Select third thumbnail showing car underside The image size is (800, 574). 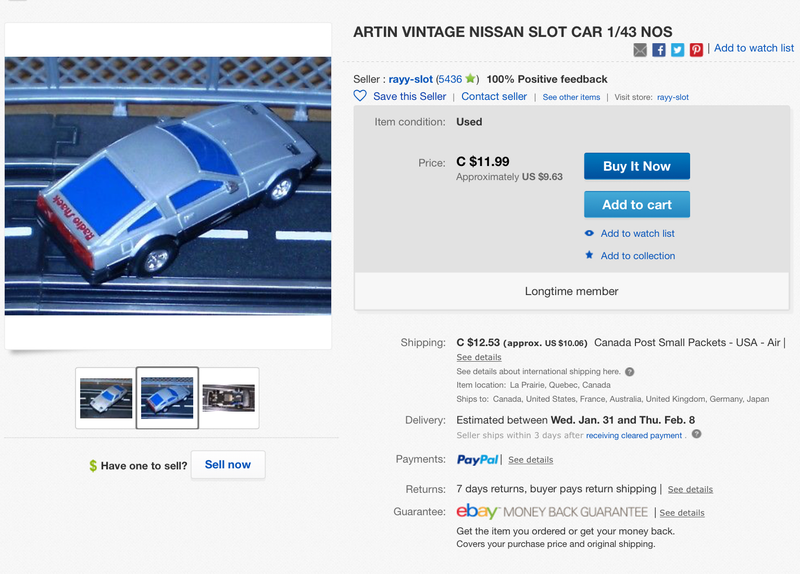pos(229,398)
